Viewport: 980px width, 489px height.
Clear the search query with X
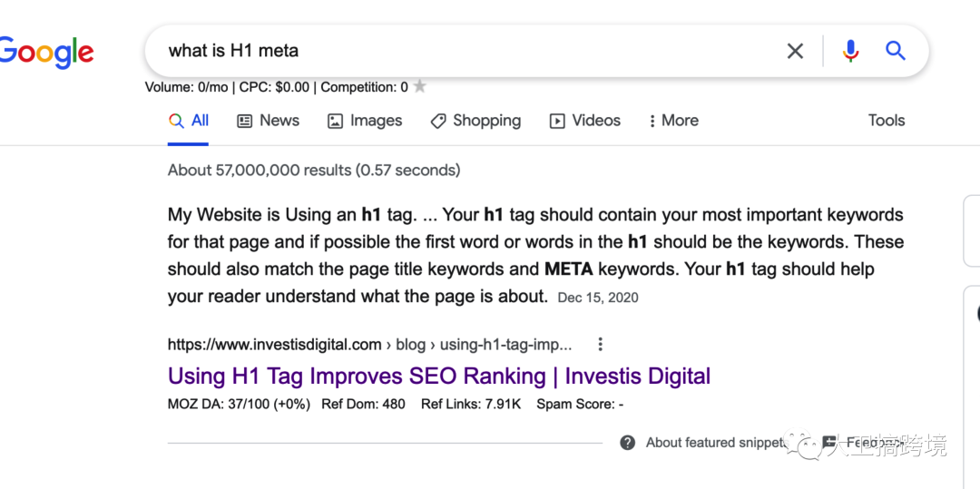(795, 51)
